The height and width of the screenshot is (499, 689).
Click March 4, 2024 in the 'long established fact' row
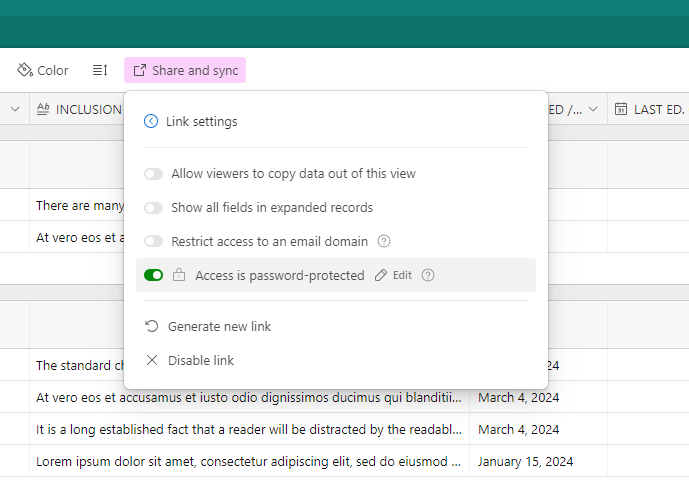click(x=538, y=429)
